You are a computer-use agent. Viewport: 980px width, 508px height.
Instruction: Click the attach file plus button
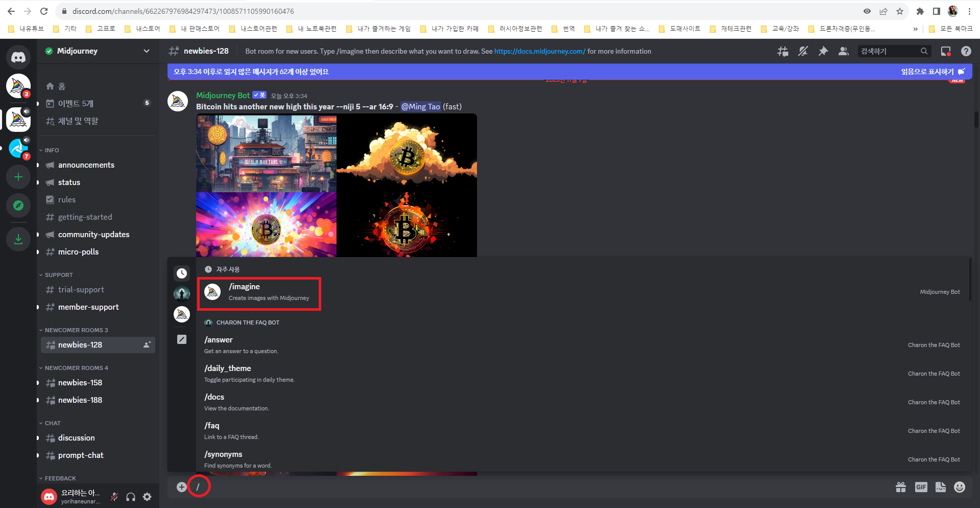(181, 487)
